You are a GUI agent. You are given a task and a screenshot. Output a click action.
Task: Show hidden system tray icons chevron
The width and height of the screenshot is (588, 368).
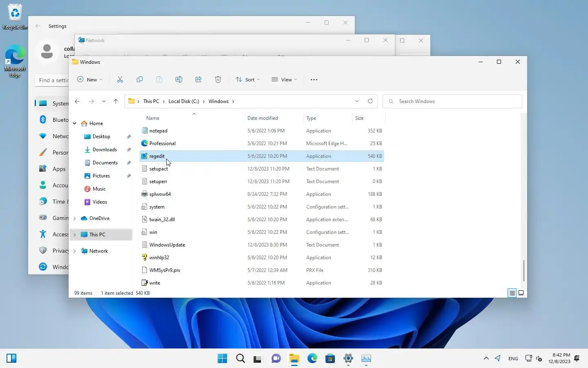pos(486,359)
